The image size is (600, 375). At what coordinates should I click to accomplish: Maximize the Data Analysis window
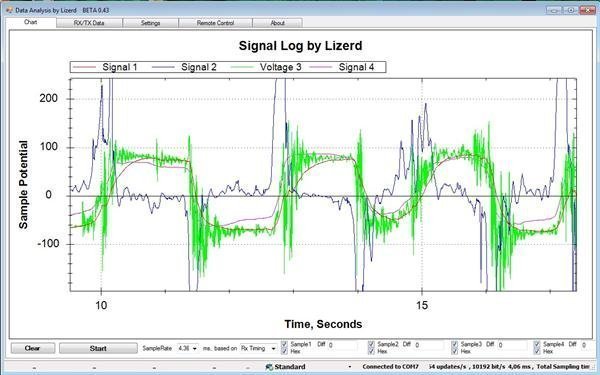pos(570,10)
